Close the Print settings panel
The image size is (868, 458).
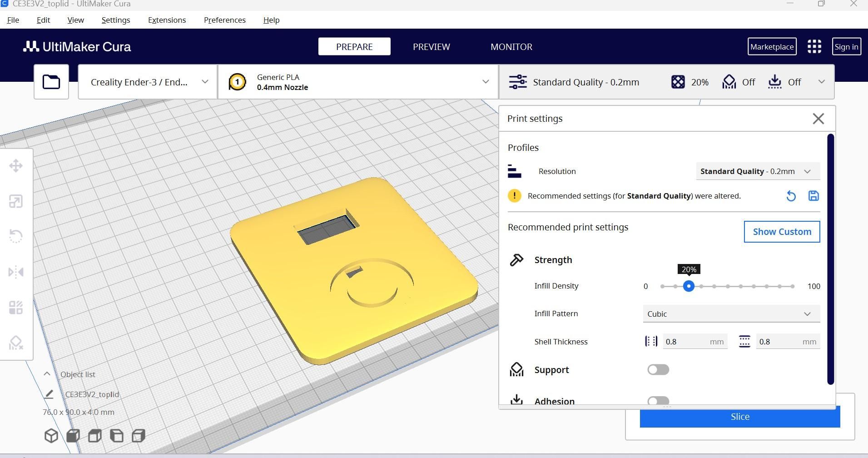click(818, 119)
